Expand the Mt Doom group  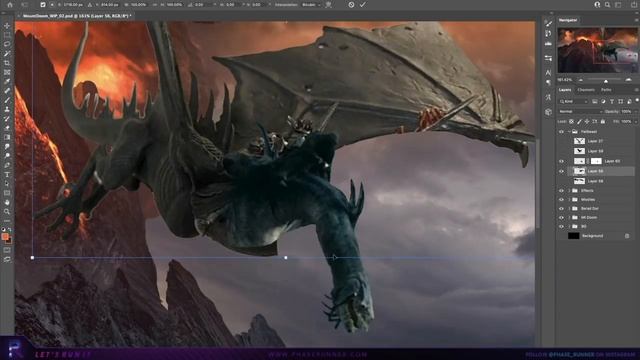click(569, 218)
